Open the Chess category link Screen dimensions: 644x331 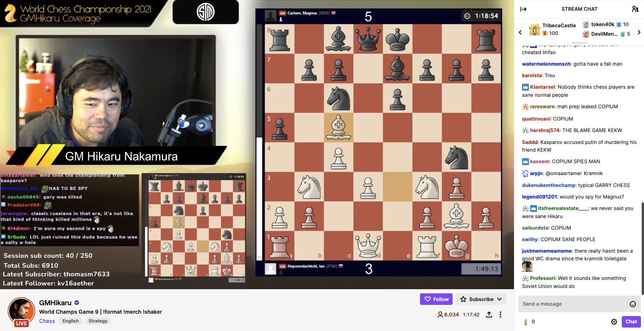point(47,321)
